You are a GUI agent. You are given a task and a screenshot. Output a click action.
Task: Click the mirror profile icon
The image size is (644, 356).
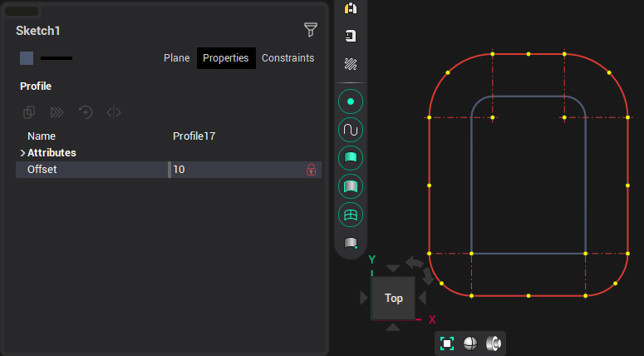click(x=114, y=112)
